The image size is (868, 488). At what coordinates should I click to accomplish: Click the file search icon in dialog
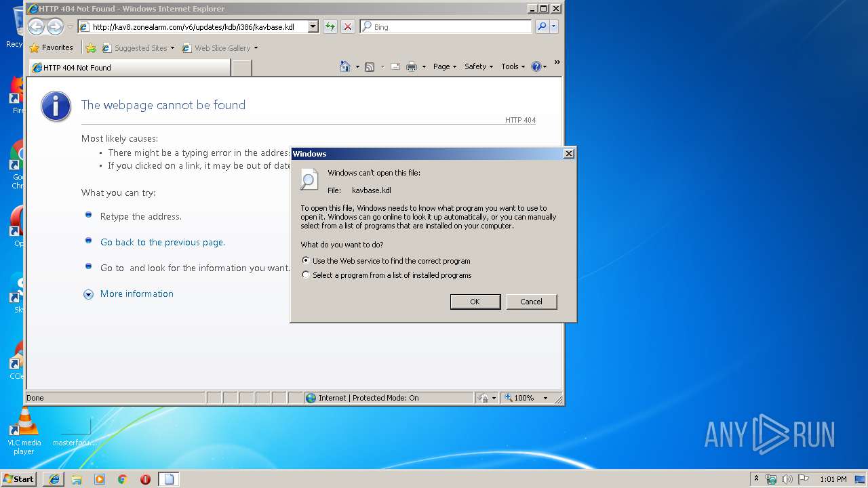pyautogui.click(x=309, y=180)
